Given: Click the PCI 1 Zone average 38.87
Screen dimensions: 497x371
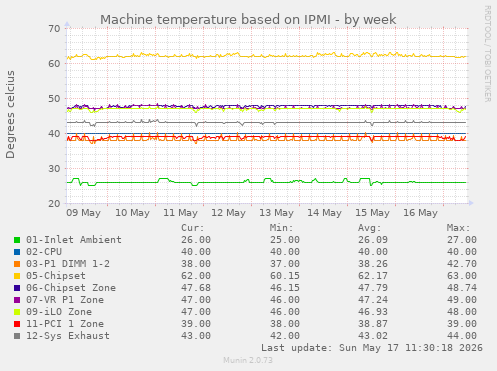Looking at the screenshot, I should [373, 324].
